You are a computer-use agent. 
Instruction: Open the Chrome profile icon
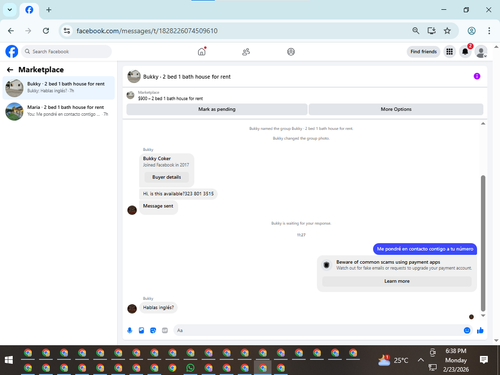pyautogui.click(x=472, y=31)
